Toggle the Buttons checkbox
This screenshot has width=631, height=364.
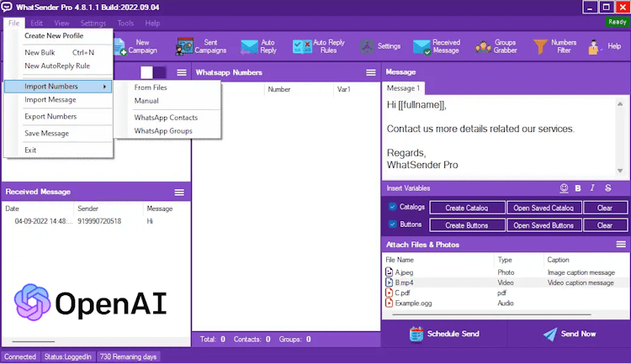(392, 224)
